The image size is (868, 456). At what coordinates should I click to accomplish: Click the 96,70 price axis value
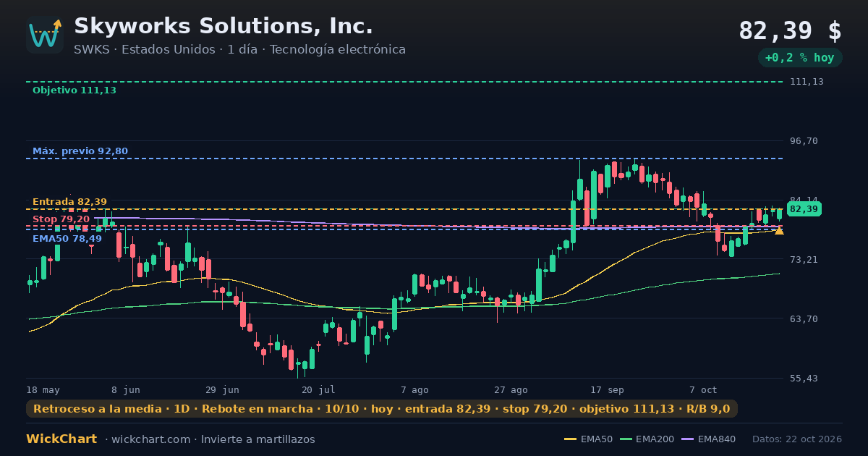[804, 141]
